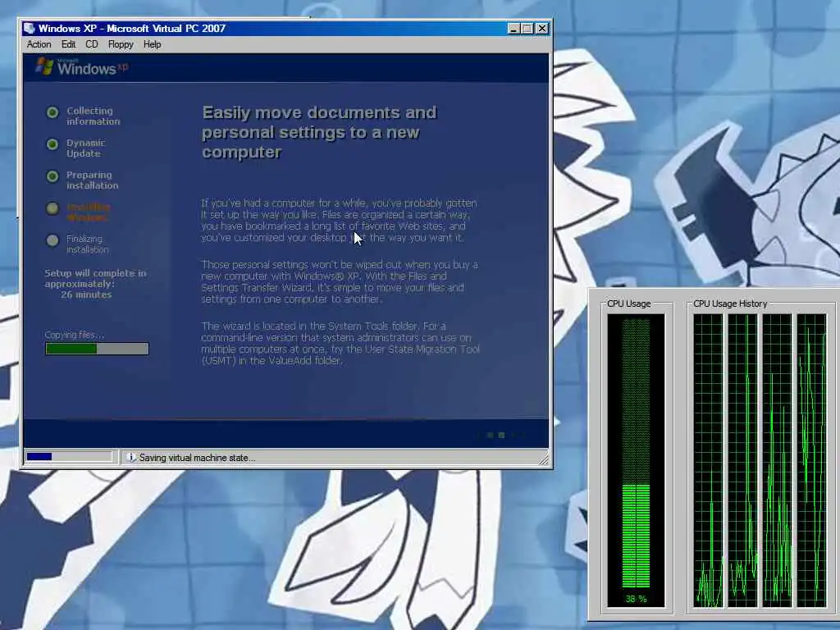Click the 'Copying files...' label
The height and width of the screenshot is (630, 840).
(75, 335)
